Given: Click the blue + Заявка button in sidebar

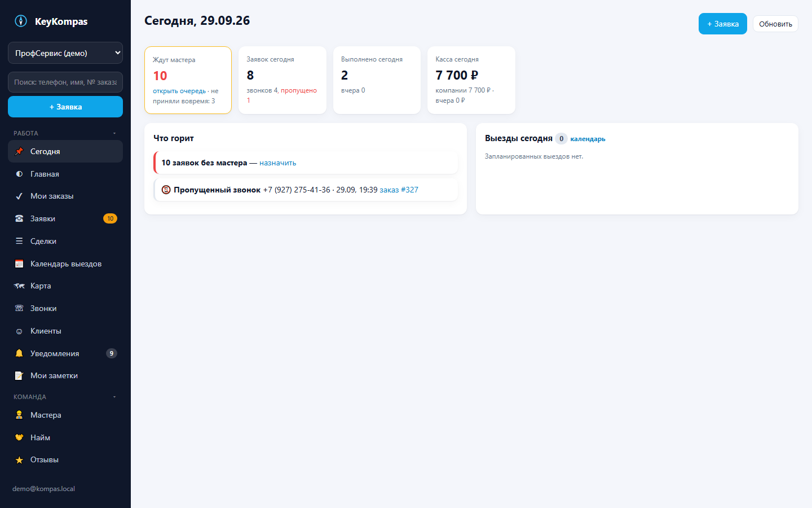Looking at the screenshot, I should (65, 107).
